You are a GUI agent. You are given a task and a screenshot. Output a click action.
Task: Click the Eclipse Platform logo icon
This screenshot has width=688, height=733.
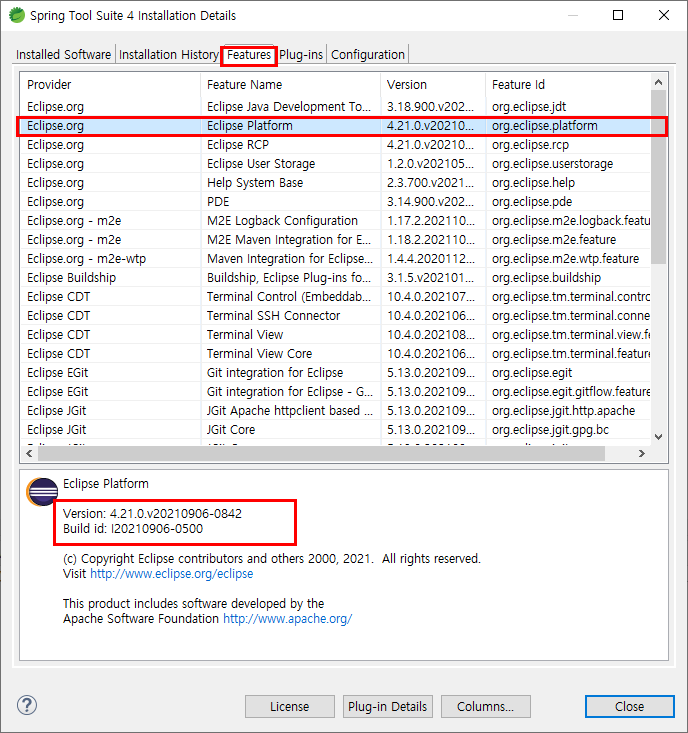[x=43, y=492]
